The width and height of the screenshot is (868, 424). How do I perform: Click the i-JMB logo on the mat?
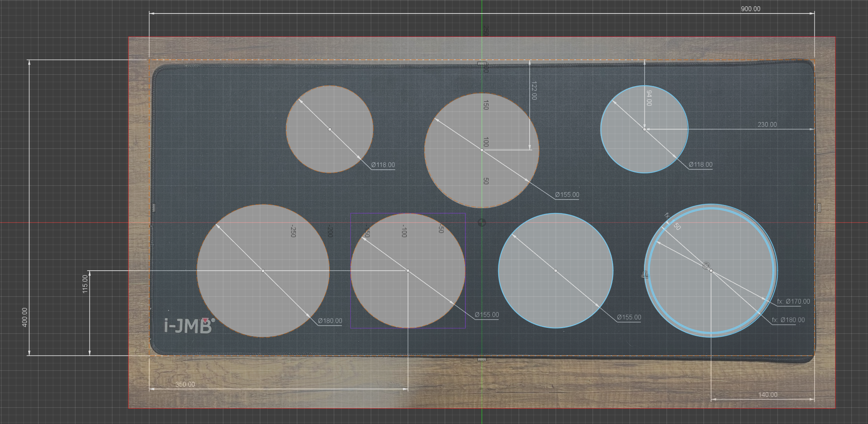pyautogui.click(x=189, y=326)
